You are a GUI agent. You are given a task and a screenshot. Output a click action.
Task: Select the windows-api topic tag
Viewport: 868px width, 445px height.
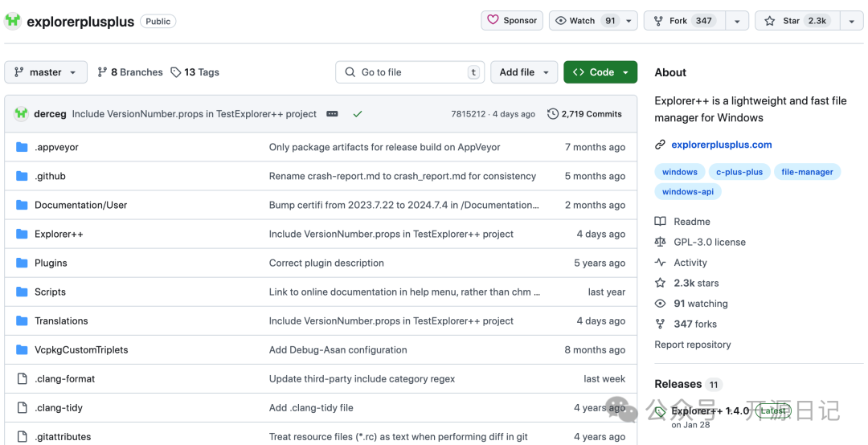click(x=688, y=191)
